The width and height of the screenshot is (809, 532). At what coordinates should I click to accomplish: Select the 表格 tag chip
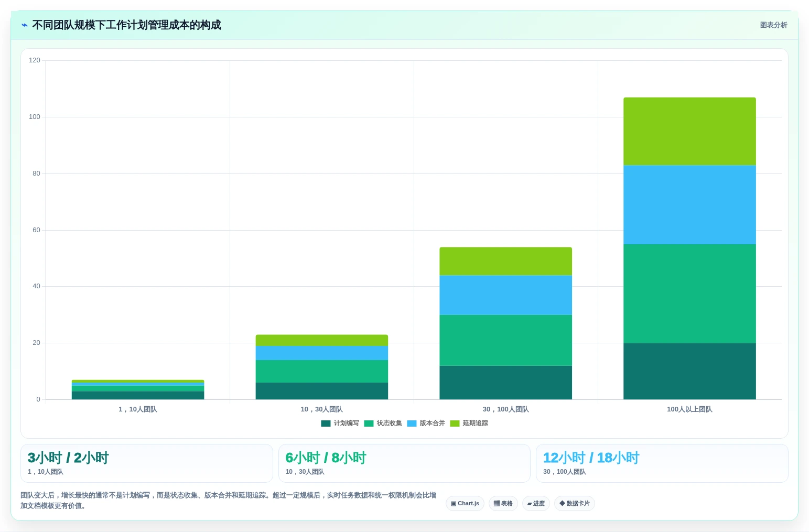click(x=503, y=504)
